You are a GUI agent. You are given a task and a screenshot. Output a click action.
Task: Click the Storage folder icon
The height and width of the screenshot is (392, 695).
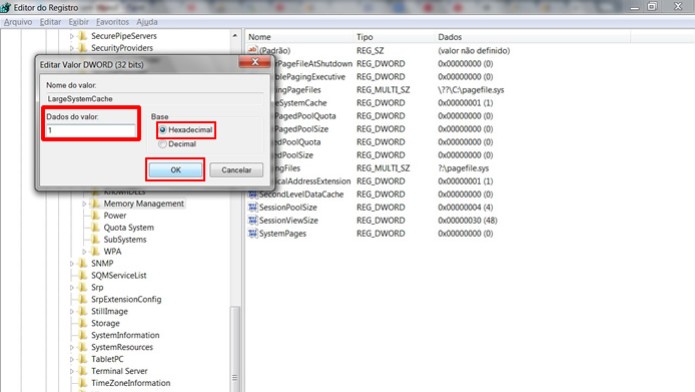pyautogui.click(x=83, y=323)
